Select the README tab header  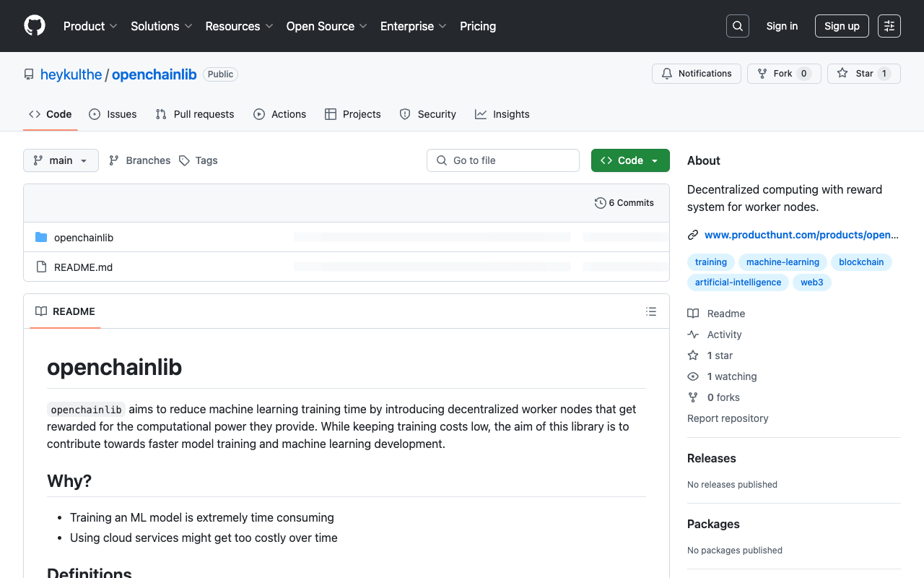(x=65, y=311)
